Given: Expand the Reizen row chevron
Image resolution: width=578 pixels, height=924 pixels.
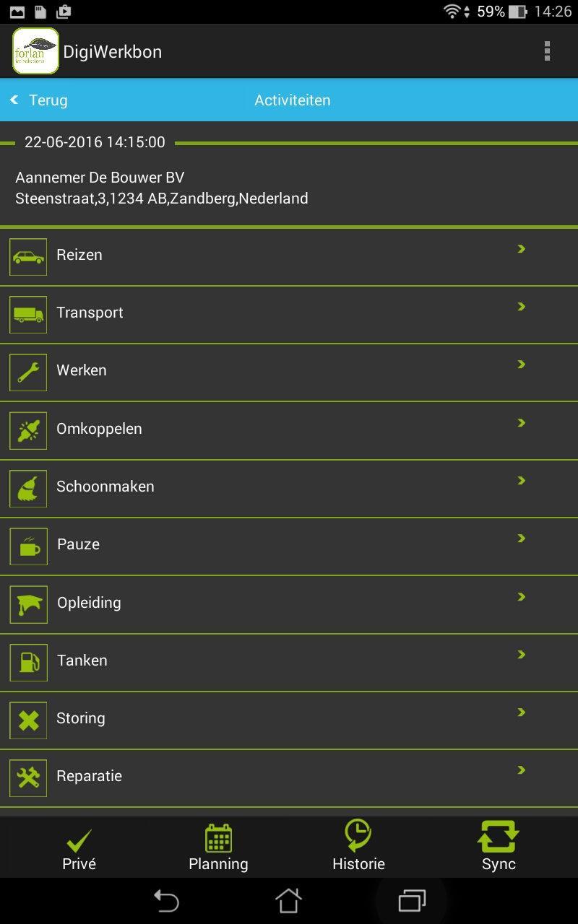Looking at the screenshot, I should [x=521, y=249].
